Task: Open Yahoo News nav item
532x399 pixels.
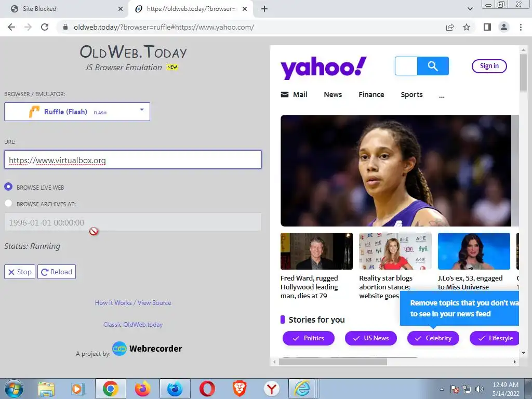Action: (x=333, y=95)
